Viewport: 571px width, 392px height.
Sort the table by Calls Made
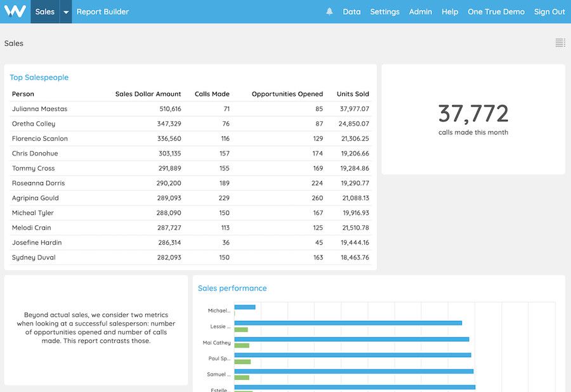(x=213, y=93)
